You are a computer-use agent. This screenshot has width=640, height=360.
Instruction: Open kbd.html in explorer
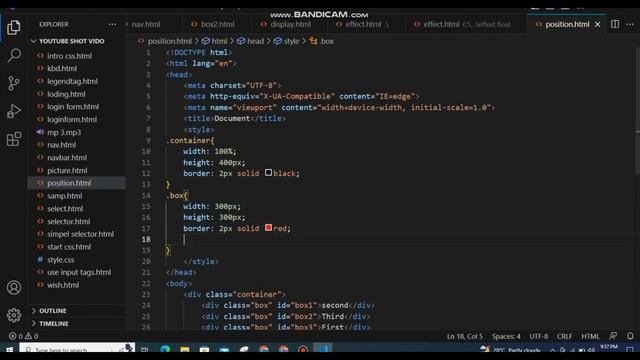(x=62, y=69)
